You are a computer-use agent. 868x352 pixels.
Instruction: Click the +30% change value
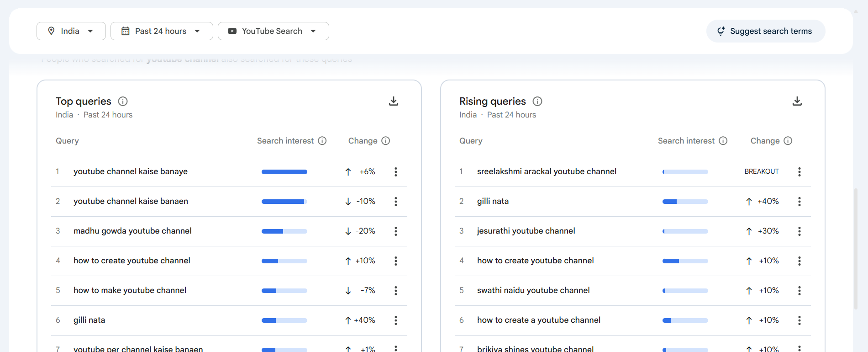point(768,231)
